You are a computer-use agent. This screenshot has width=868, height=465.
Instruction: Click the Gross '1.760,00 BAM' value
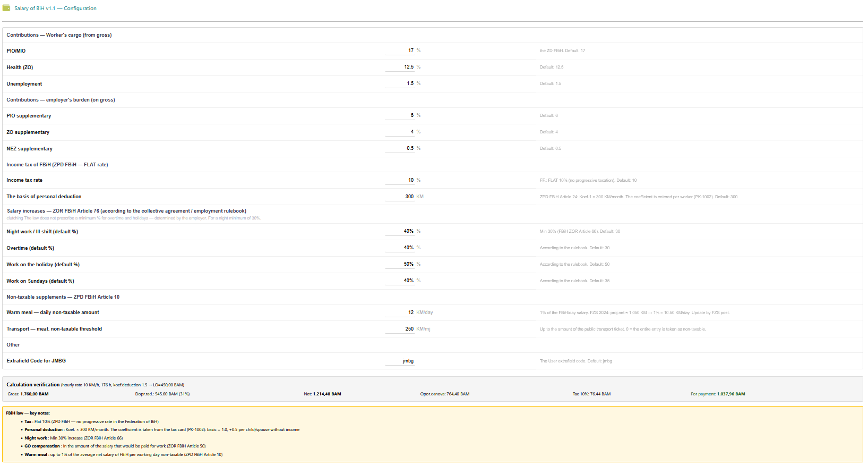click(x=35, y=394)
